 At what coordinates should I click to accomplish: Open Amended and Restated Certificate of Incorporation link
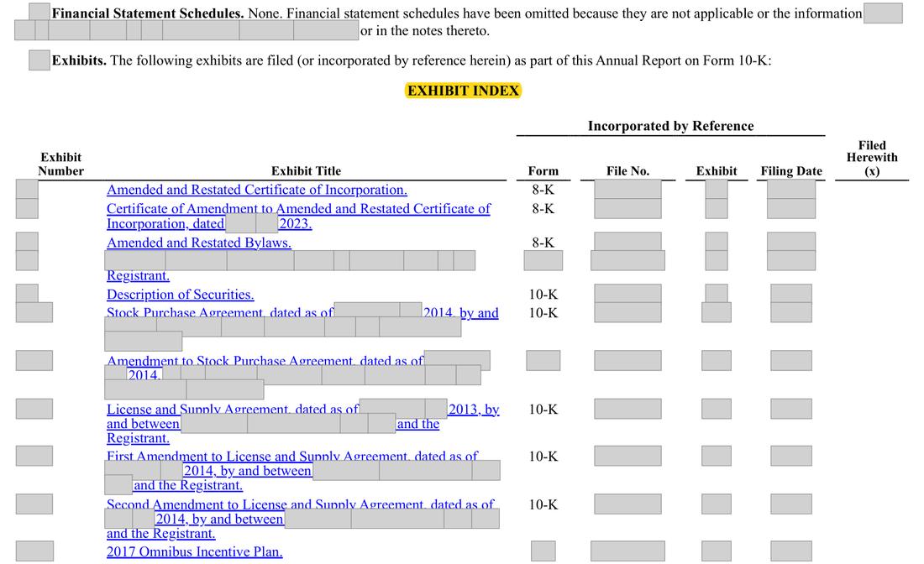point(256,190)
